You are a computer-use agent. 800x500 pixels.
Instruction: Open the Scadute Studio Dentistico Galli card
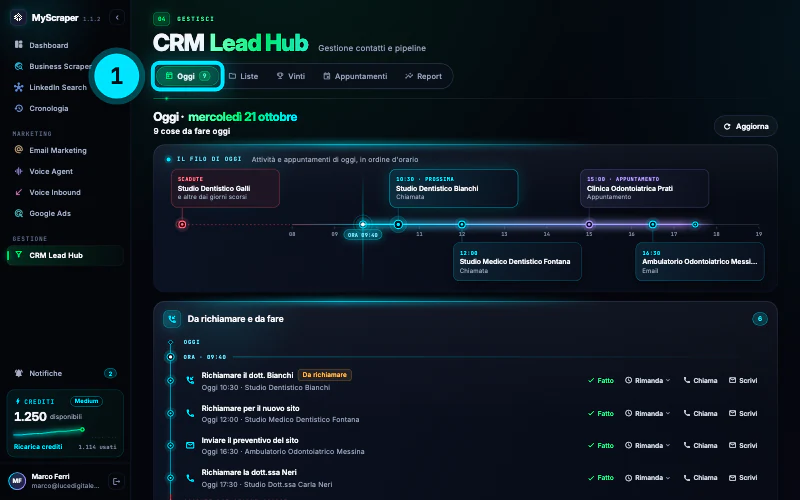(x=226, y=188)
